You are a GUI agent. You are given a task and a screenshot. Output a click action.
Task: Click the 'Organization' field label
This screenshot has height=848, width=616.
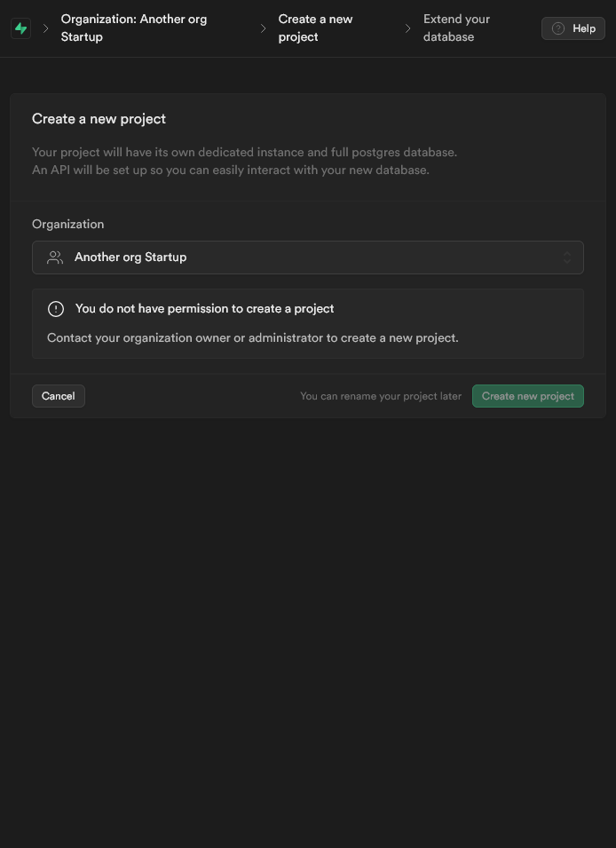coord(67,225)
